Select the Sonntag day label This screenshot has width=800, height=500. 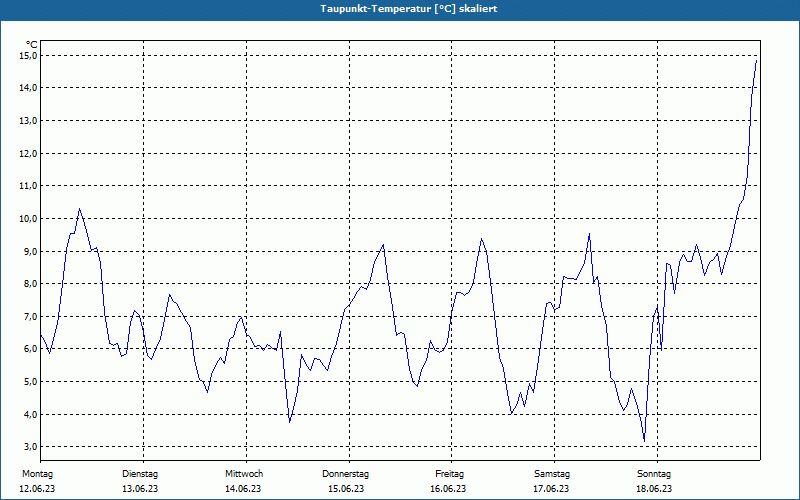coord(654,474)
